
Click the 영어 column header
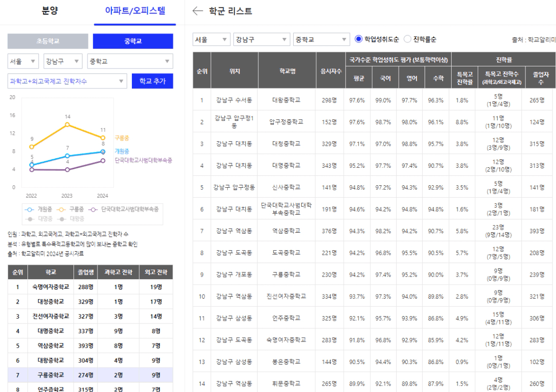point(412,78)
